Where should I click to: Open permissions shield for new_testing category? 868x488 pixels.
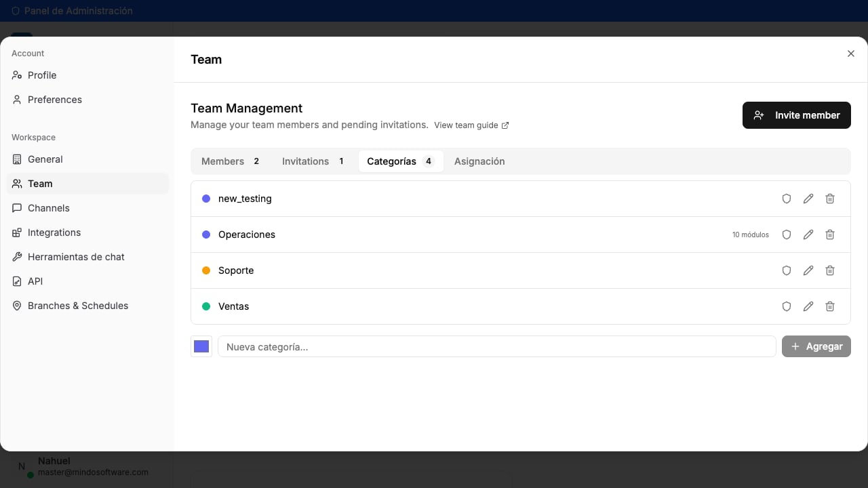pyautogui.click(x=787, y=199)
